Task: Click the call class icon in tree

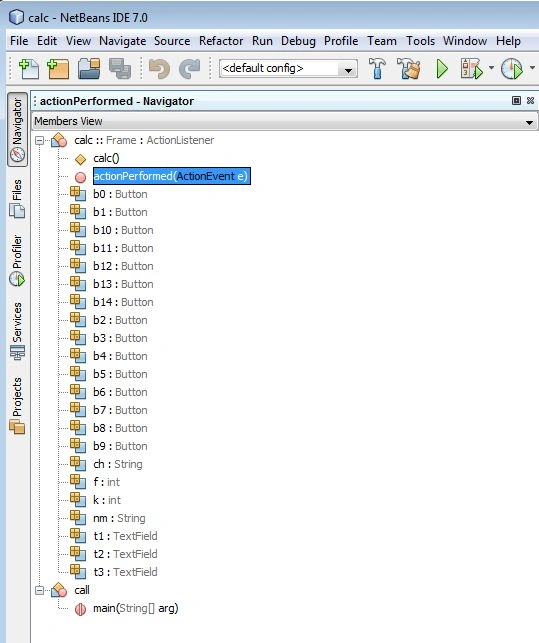Action: pos(59,590)
